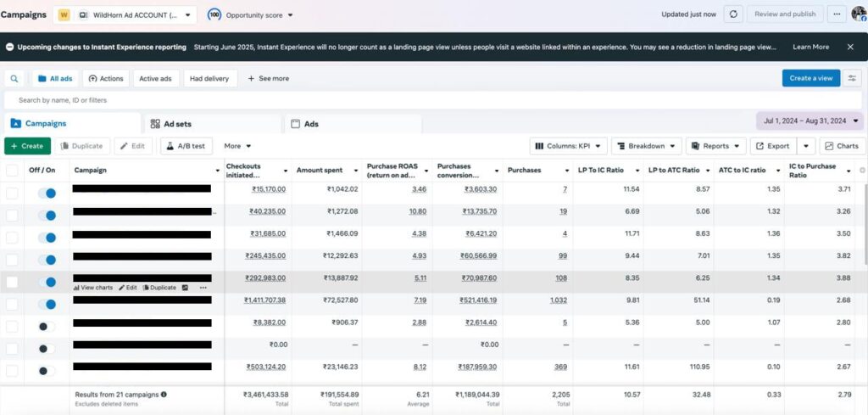Click the Learn More link in banner
The image size is (868, 415).
point(810,47)
